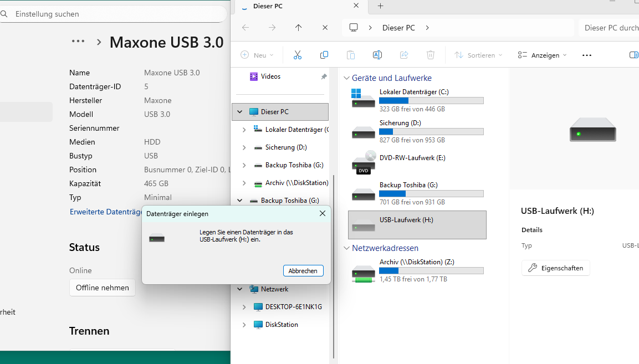Open a new item with the Neu icon
Viewport: 639px width, 364px height.
pos(256,55)
